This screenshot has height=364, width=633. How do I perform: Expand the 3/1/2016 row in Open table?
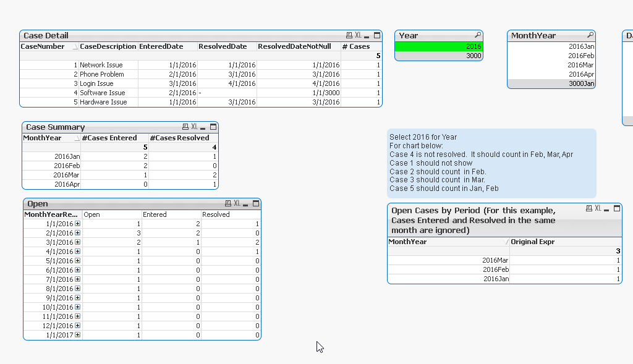click(77, 242)
